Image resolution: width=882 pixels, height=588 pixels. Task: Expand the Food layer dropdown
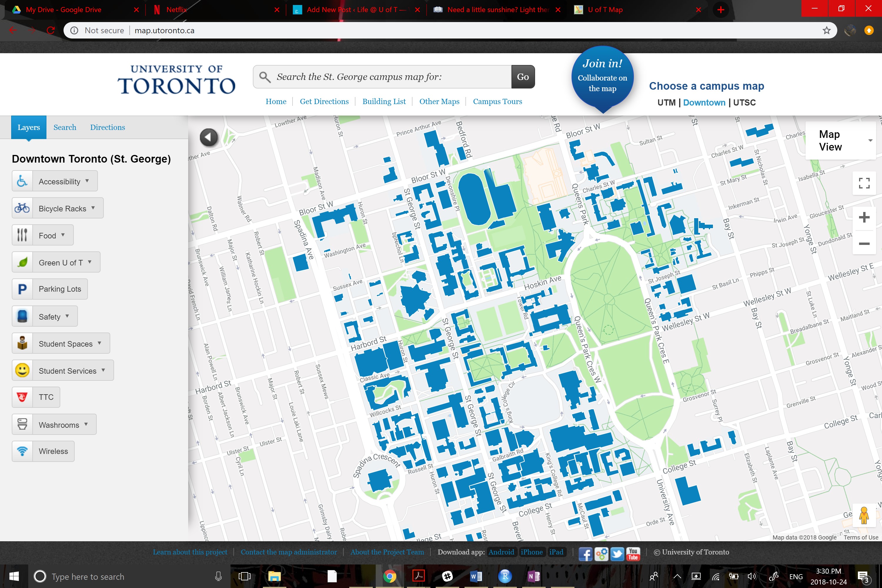pos(63,235)
